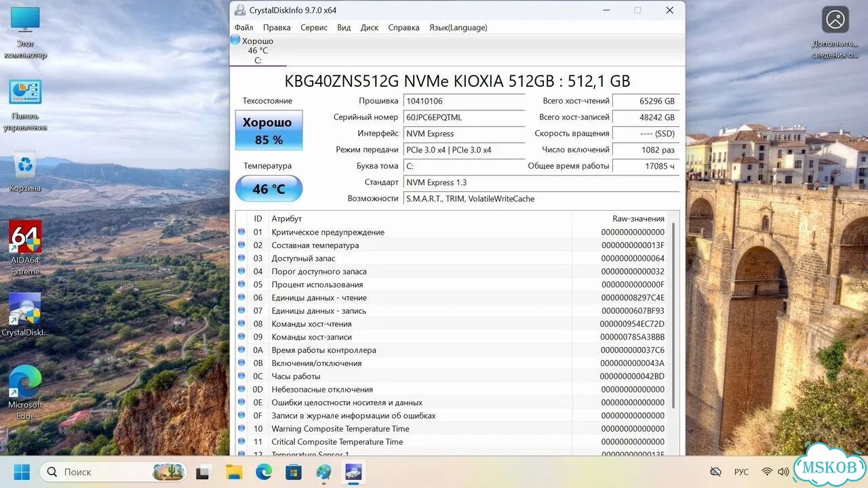Viewport: 868px width, 488px height.
Task: Open the Дополнительные сведения desktop icon at top right
Action: [x=835, y=33]
